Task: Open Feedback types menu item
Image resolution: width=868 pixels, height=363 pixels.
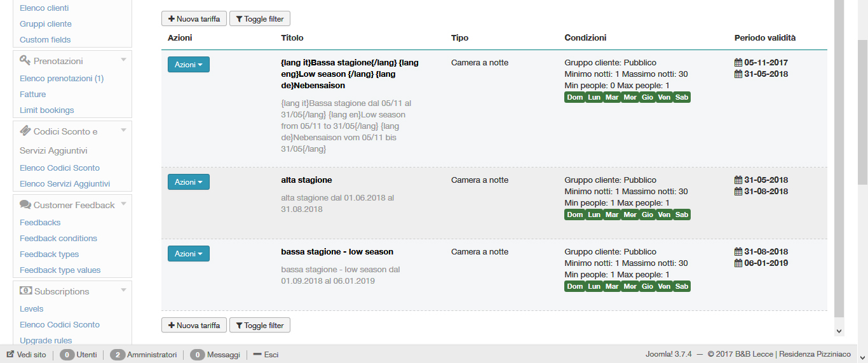Action: click(50, 254)
